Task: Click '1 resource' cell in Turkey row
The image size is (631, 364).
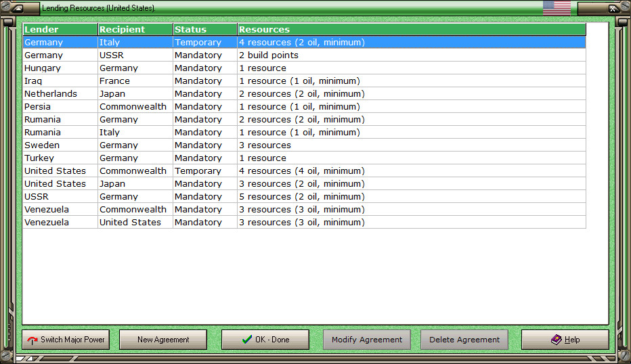Action: 412,158
